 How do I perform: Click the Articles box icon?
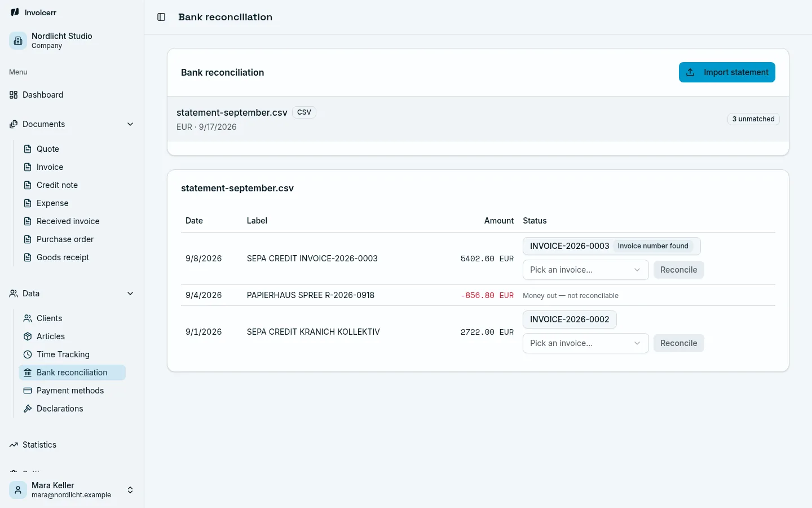(28, 336)
